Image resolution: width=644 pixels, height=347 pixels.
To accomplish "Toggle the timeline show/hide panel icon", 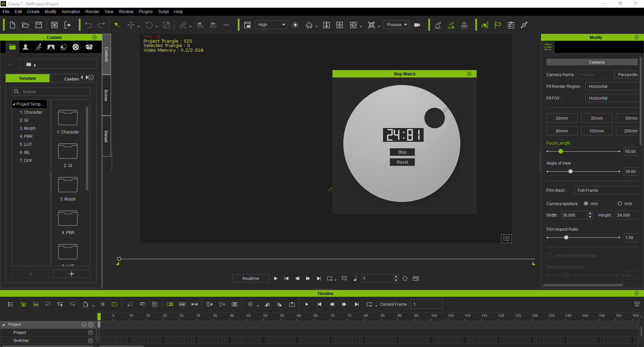I will coord(637,304).
